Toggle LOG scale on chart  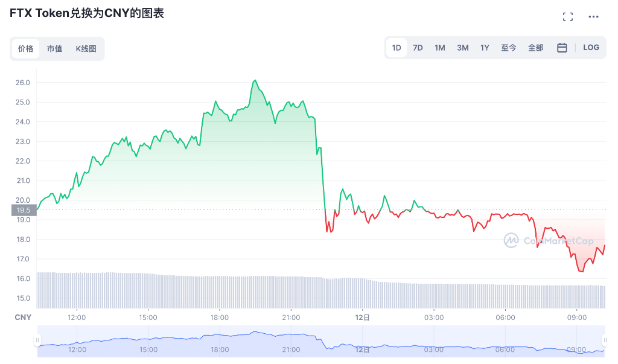[591, 48]
